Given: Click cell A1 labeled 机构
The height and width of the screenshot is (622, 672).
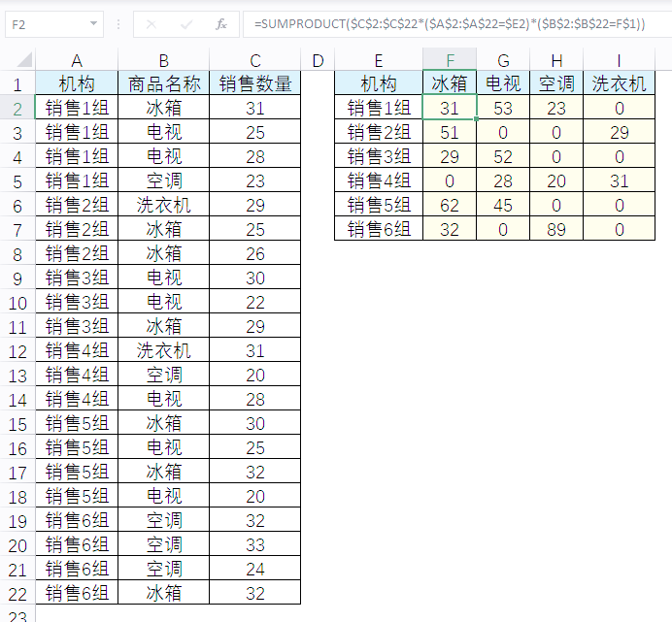Looking at the screenshot, I should click(77, 83).
